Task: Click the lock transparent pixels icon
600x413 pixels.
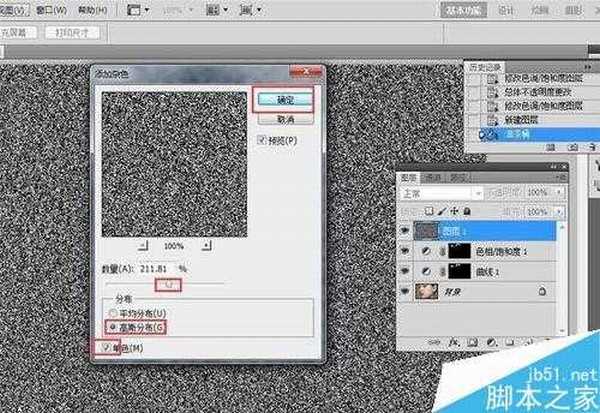Action: point(427,211)
